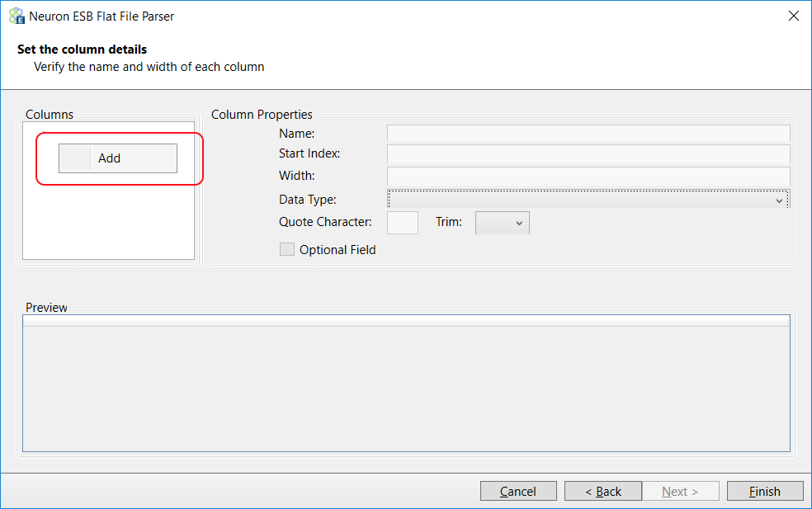Click the Neuron ESB app icon in title bar
The image size is (812, 509).
tap(17, 16)
